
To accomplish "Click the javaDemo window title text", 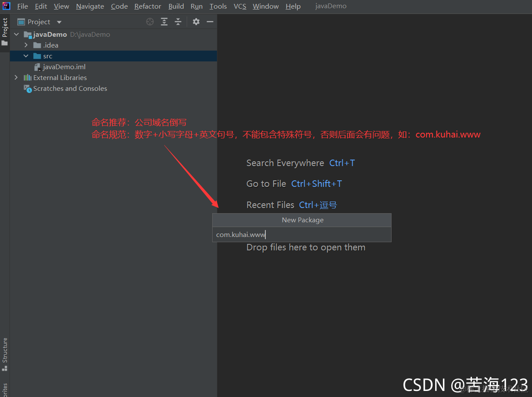I will point(331,6).
